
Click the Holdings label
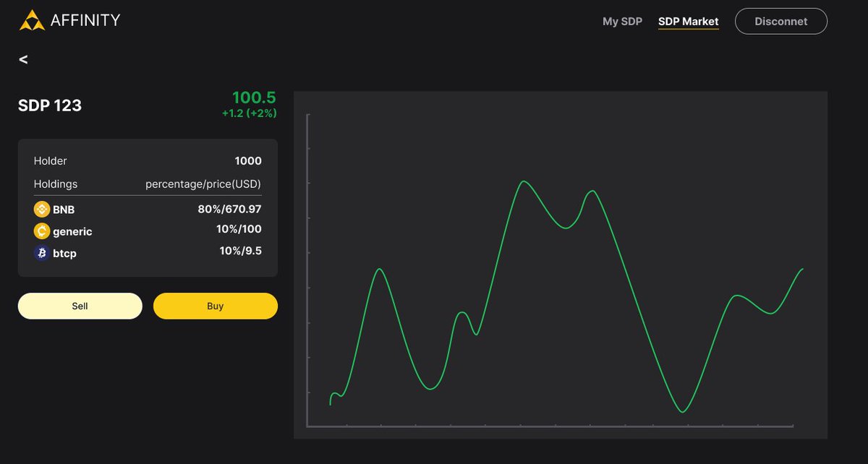(x=56, y=184)
